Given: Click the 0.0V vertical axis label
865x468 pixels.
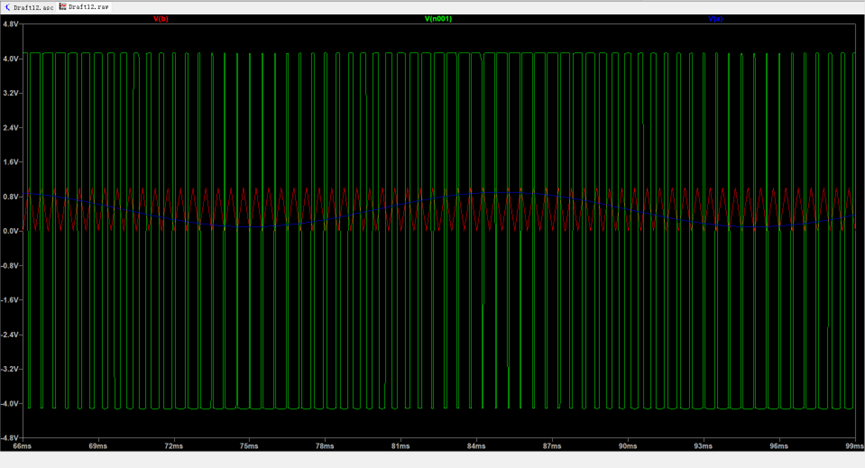Looking at the screenshot, I should click(x=10, y=231).
